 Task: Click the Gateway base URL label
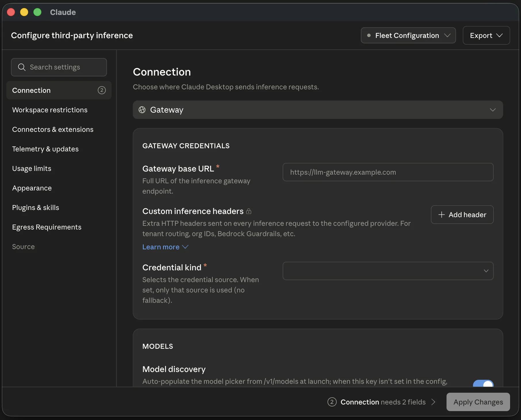point(178,169)
